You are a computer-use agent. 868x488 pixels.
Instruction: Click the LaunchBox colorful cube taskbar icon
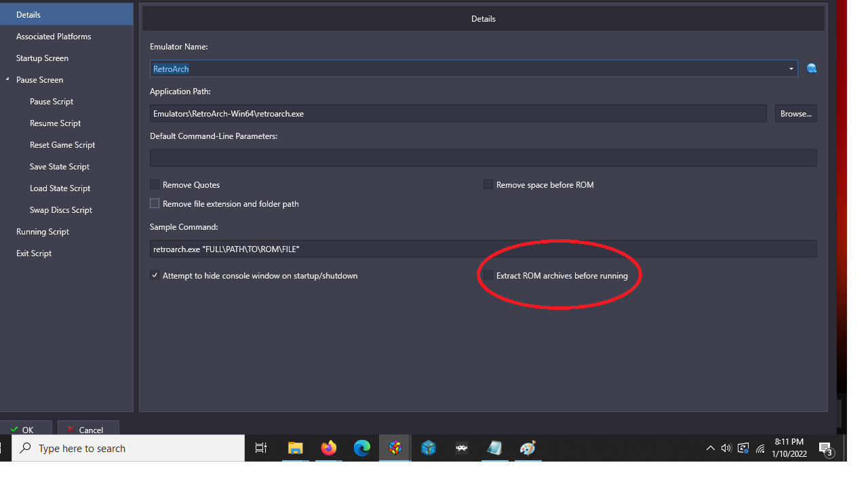pos(395,448)
